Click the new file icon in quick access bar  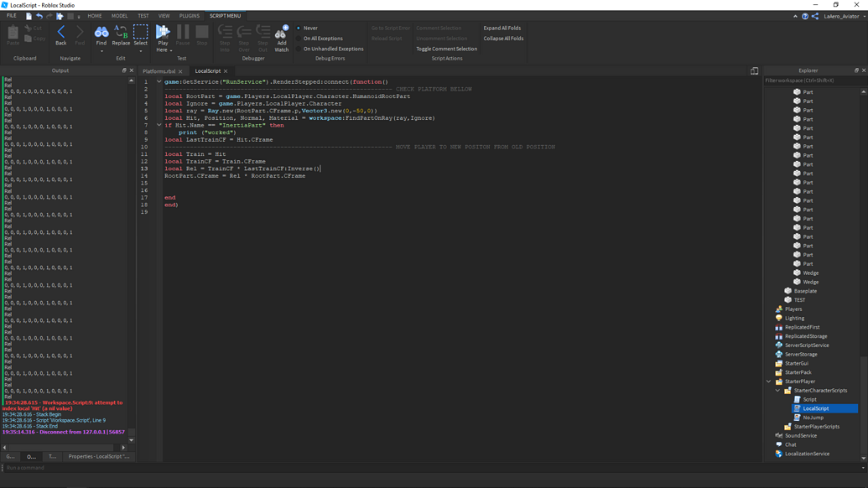pos(29,16)
